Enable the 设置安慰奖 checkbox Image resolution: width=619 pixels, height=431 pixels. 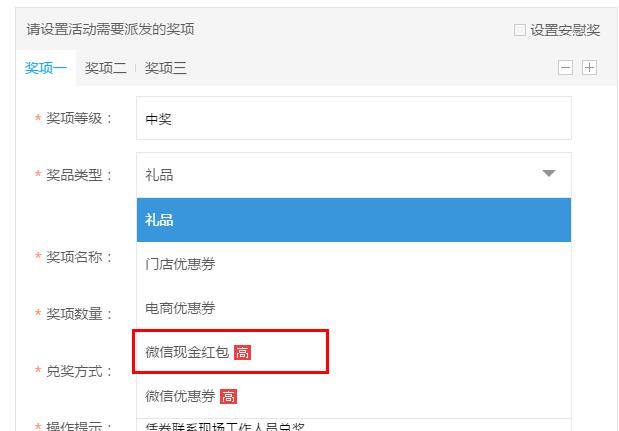click(x=520, y=30)
